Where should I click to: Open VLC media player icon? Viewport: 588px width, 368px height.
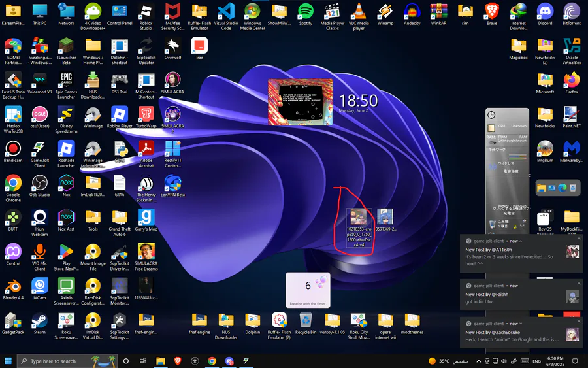pos(359,16)
